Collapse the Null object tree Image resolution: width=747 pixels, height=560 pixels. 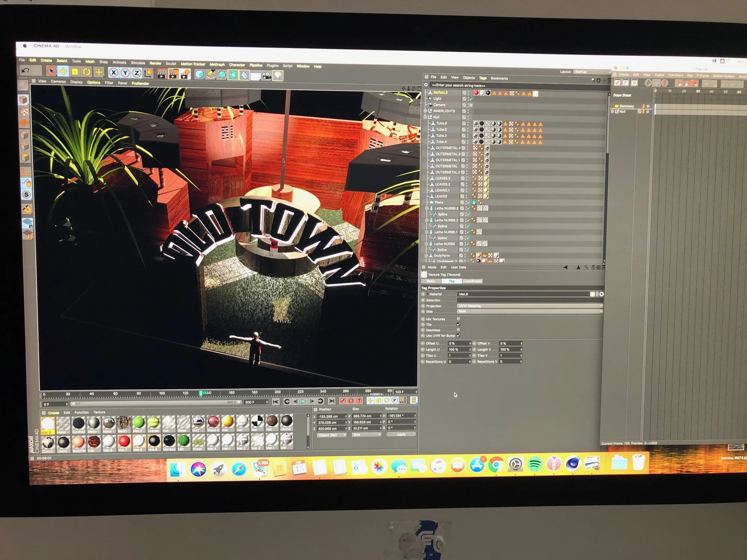point(425,117)
